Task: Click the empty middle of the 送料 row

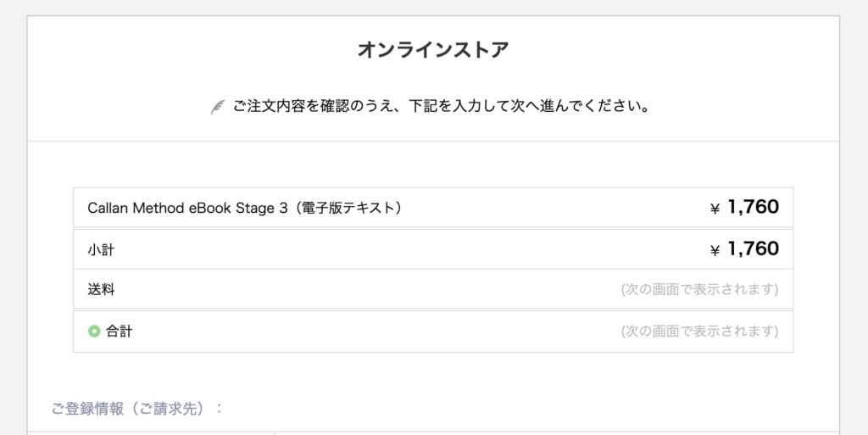Action: click(365, 289)
